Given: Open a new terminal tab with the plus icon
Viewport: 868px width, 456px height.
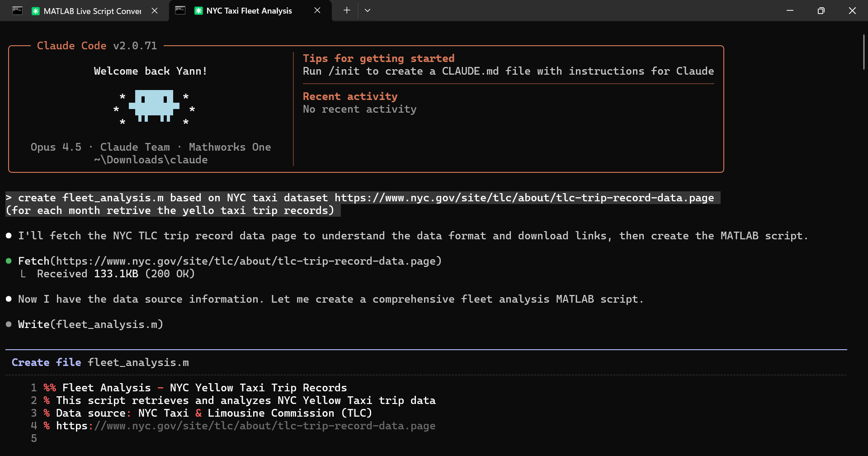Looking at the screenshot, I should tap(346, 10).
